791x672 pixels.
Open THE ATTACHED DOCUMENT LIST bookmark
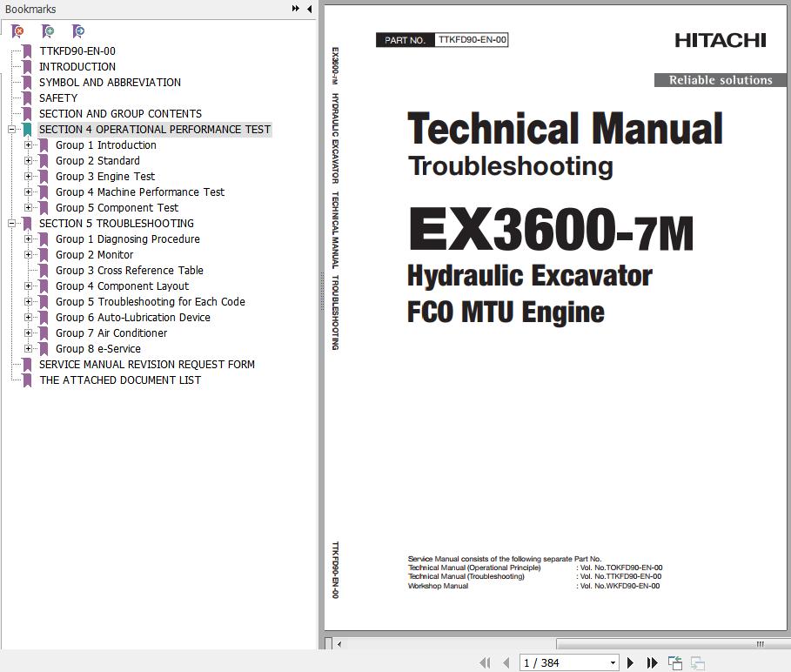pyautogui.click(x=120, y=380)
